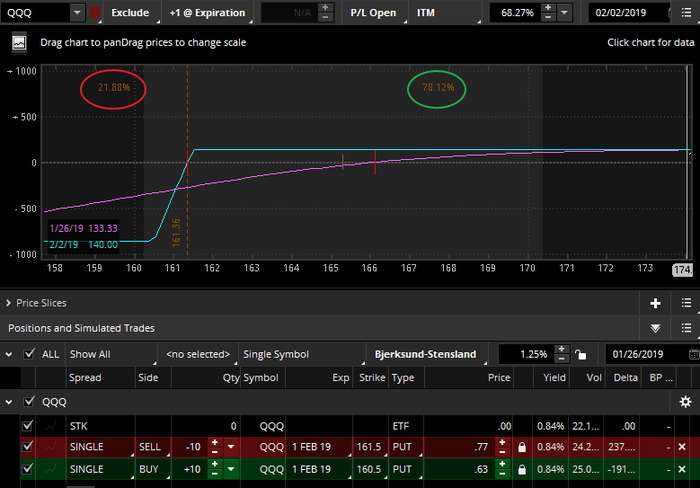The width and height of the screenshot is (700, 488).
Task: Open the SELL side selector
Action: pyautogui.click(x=153, y=446)
